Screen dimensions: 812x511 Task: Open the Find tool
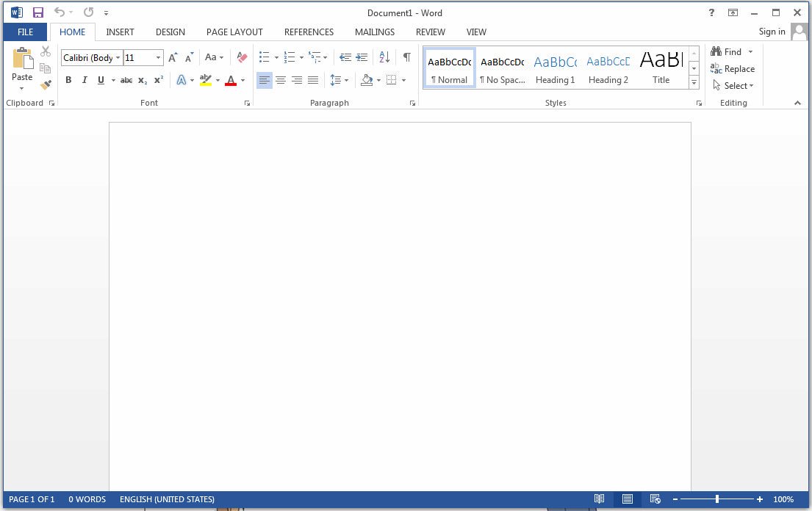[728, 51]
